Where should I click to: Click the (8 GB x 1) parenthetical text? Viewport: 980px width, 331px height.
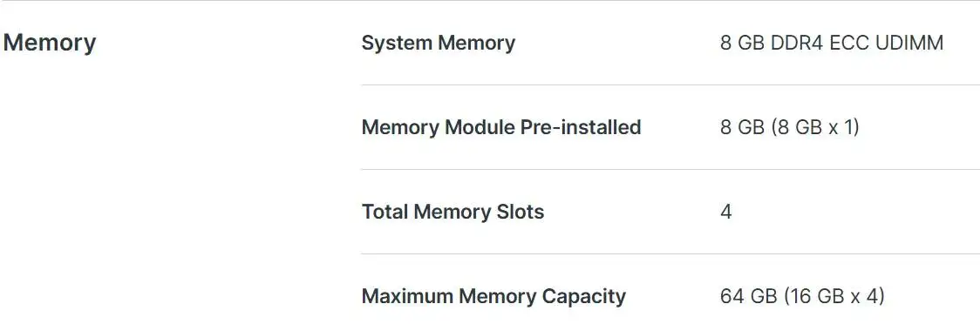coord(815,127)
